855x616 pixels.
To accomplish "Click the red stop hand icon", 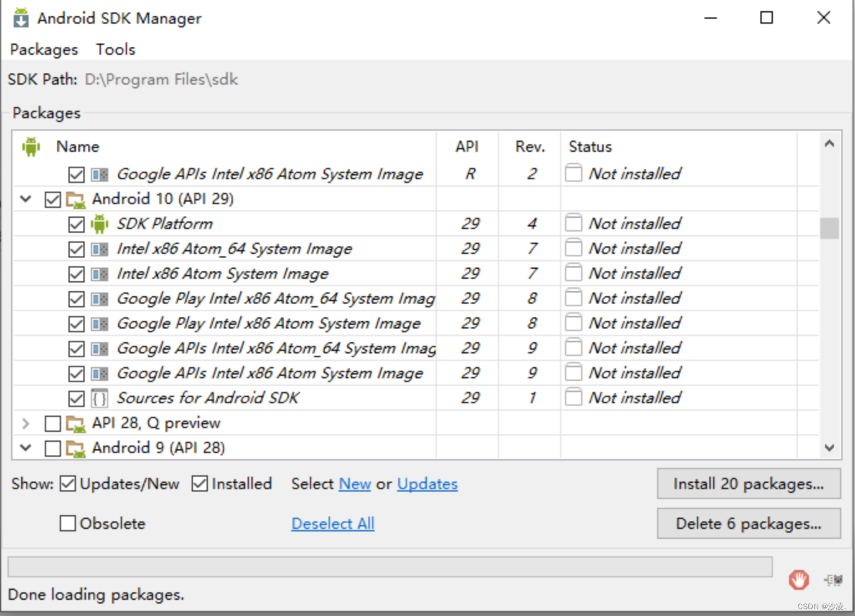I will click(x=798, y=580).
